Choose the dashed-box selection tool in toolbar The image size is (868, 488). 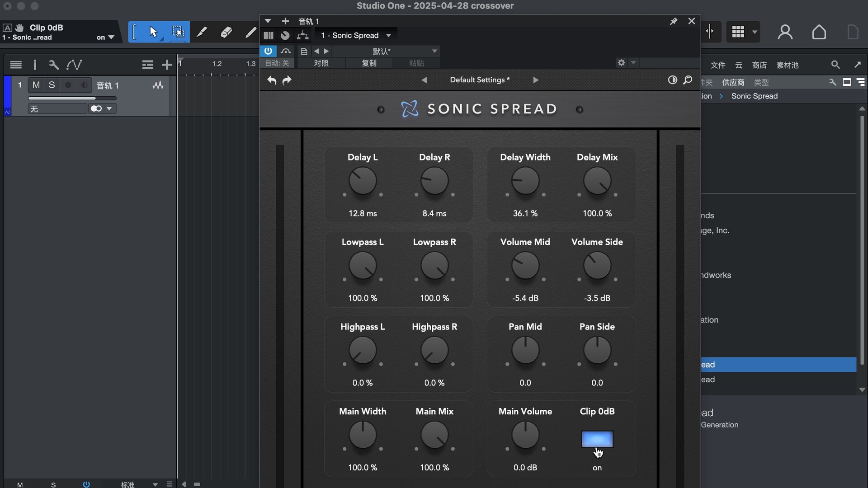click(x=178, y=32)
